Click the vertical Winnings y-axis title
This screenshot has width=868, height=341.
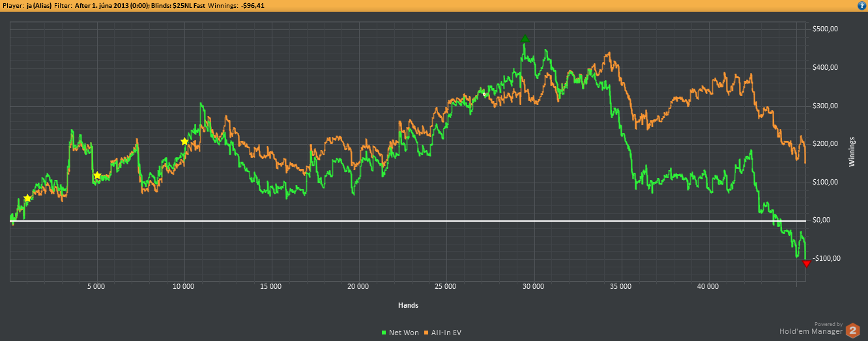852,152
